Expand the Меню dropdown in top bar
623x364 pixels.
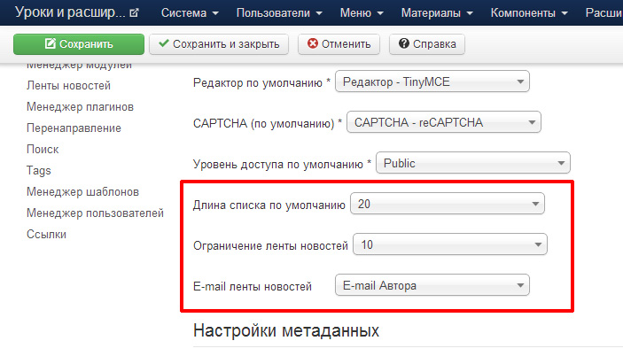[361, 13]
